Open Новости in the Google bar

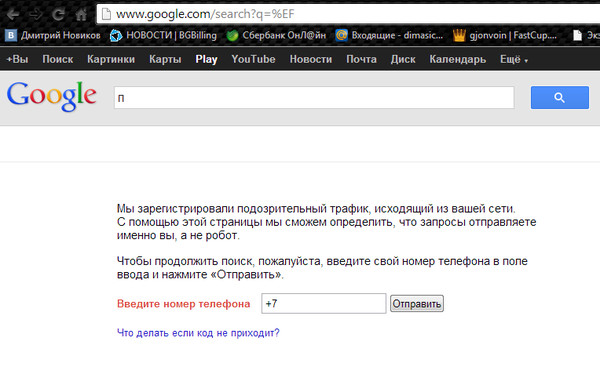[311, 59]
